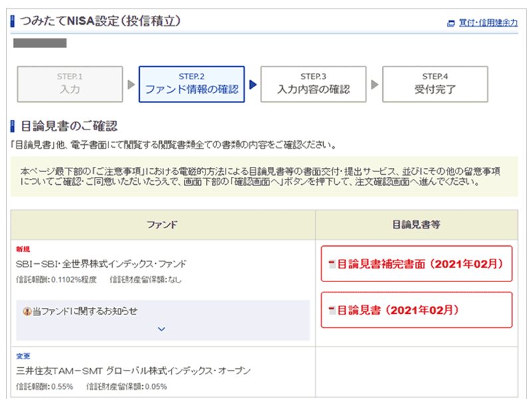Click the 新規 label
This screenshot has width=532, height=399.
(23, 249)
